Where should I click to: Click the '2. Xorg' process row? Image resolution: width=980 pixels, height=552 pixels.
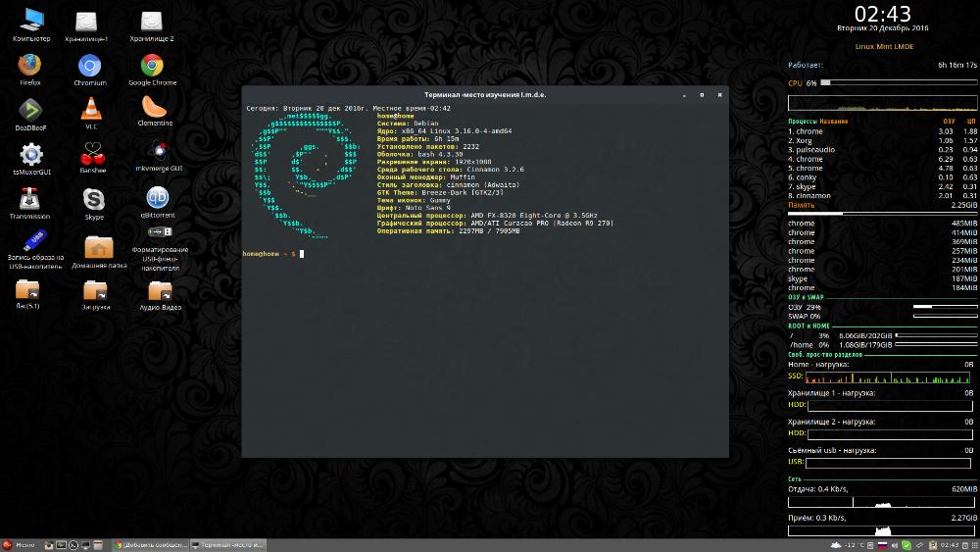click(883, 140)
